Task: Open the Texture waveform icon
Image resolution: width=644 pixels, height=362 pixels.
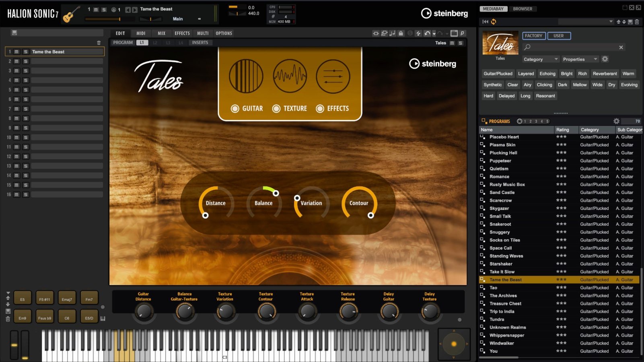Action: [290, 76]
